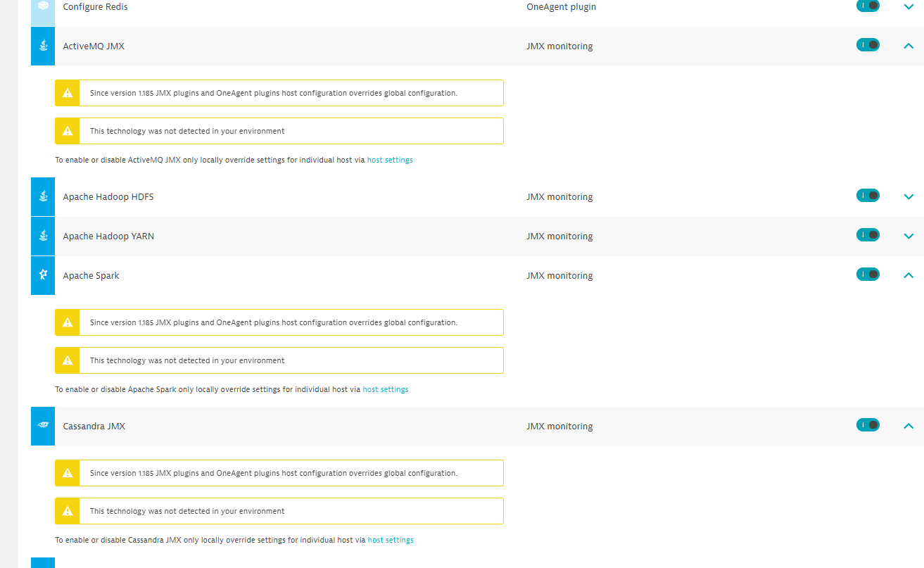Expand the Apache Hadoop HDFS row
Screen dimensions: 924x568
pyautogui.click(x=908, y=197)
